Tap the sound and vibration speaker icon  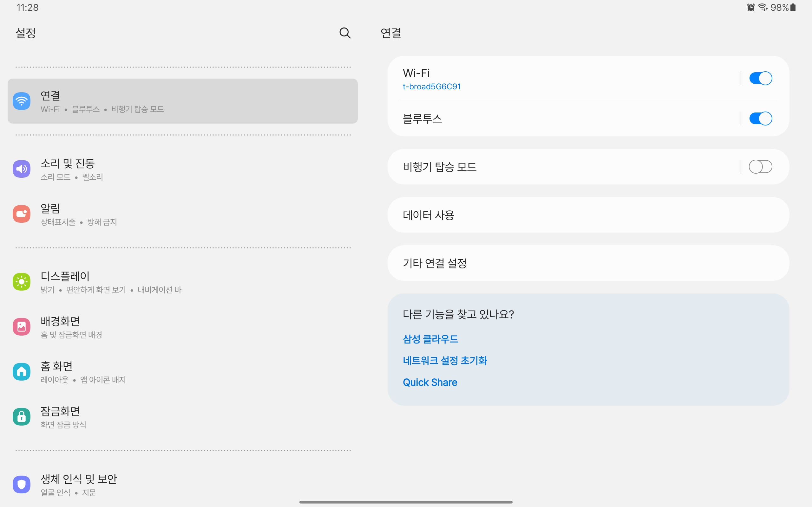[22, 169]
